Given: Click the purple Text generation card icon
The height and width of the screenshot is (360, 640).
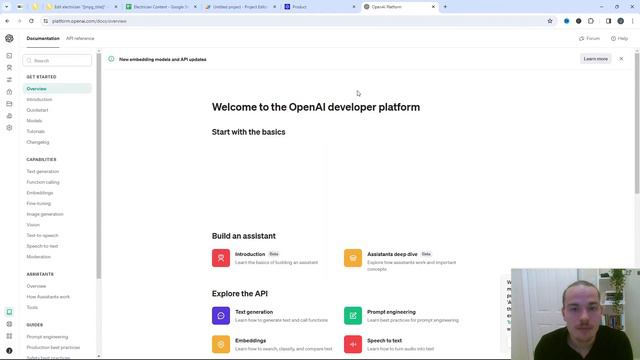Looking at the screenshot, I should (221, 316).
